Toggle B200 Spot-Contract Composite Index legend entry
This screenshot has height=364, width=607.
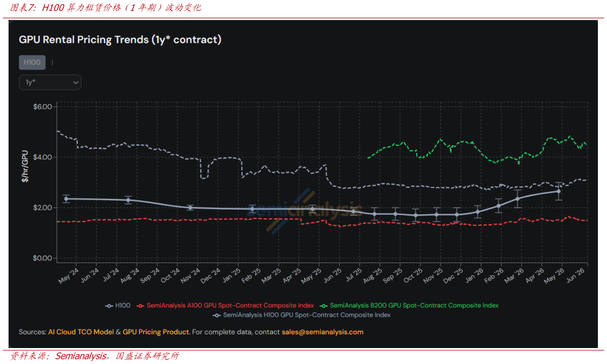pos(409,305)
